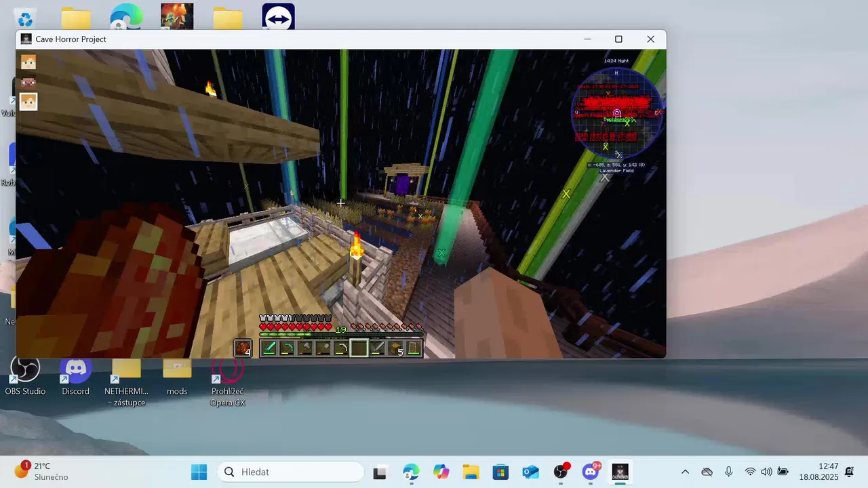Open Outlook from the taskbar
This screenshot has width=868, height=488.
[530, 472]
